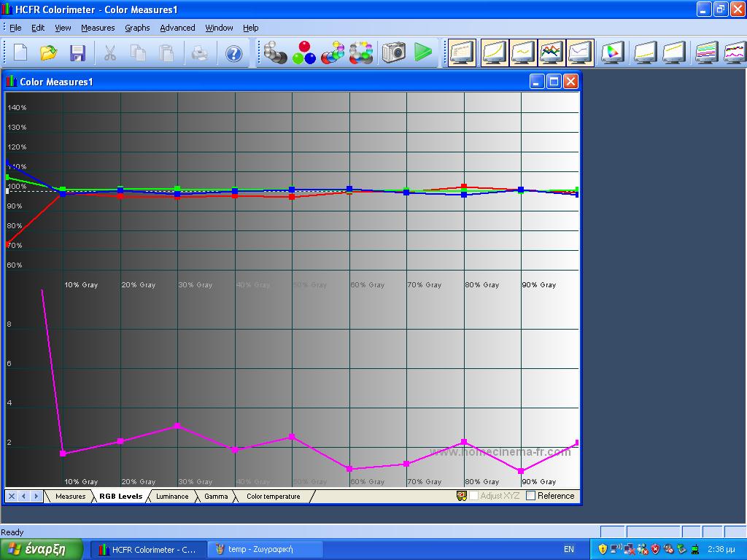This screenshot has height=560, width=747.
Task: Toggle the RGB levels graph monitor icon
Action: coord(551,52)
